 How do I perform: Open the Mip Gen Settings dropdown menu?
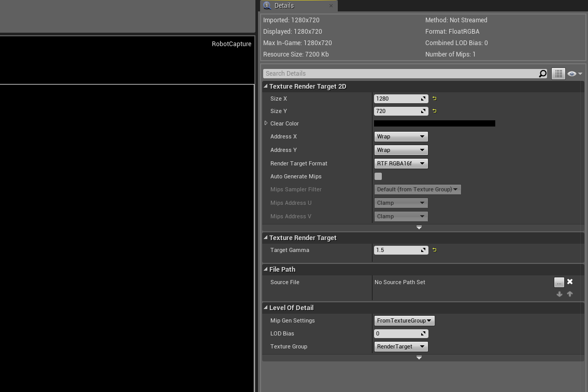pos(404,320)
